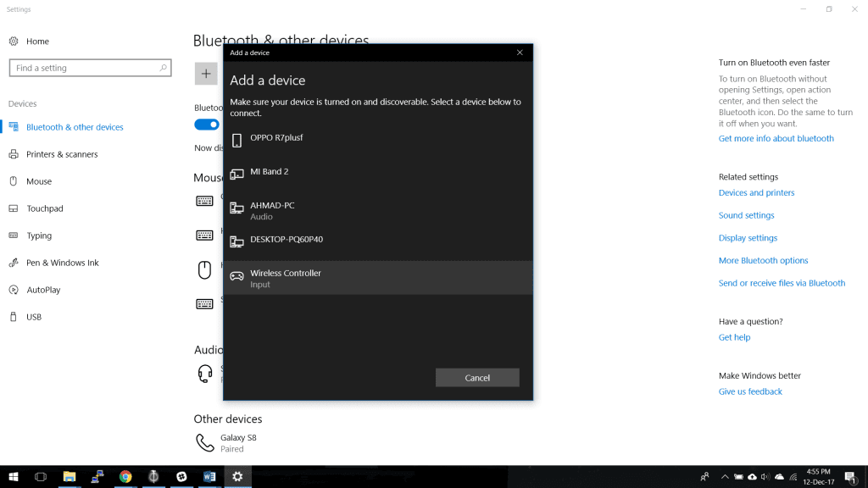This screenshot has width=868, height=488.
Task: Show hidden system tray icons
Action: click(x=725, y=477)
